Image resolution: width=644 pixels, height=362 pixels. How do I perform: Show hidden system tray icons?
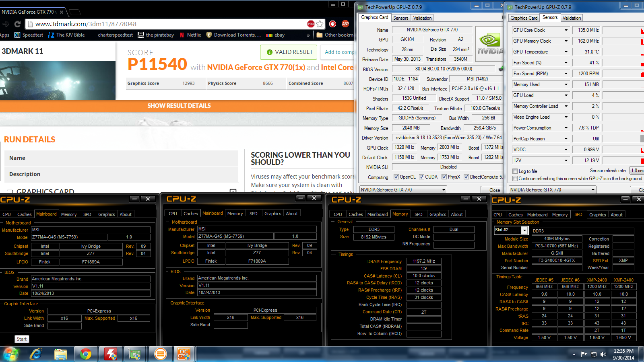pyautogui.click(x=574, y=354)
